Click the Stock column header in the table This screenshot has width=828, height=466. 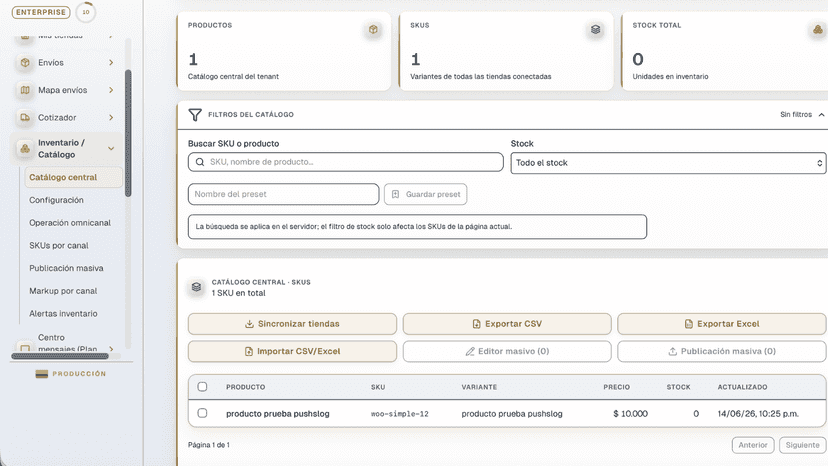pyautogui.click(x=679, y=387)
